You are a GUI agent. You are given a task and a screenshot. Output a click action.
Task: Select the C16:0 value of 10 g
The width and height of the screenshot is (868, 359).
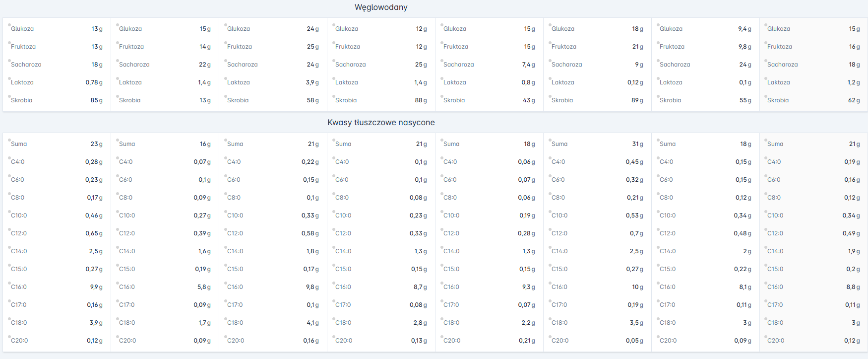(x=637, y=287)
